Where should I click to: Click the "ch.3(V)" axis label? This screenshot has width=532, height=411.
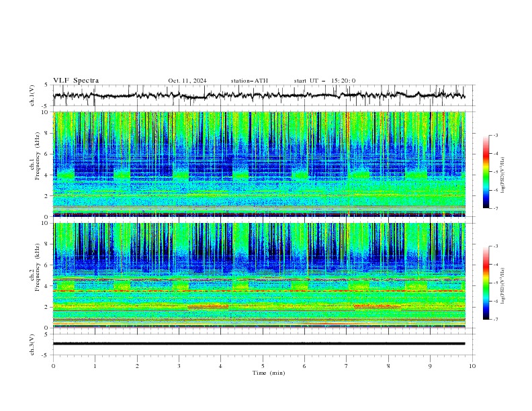[x=32, y=345]
